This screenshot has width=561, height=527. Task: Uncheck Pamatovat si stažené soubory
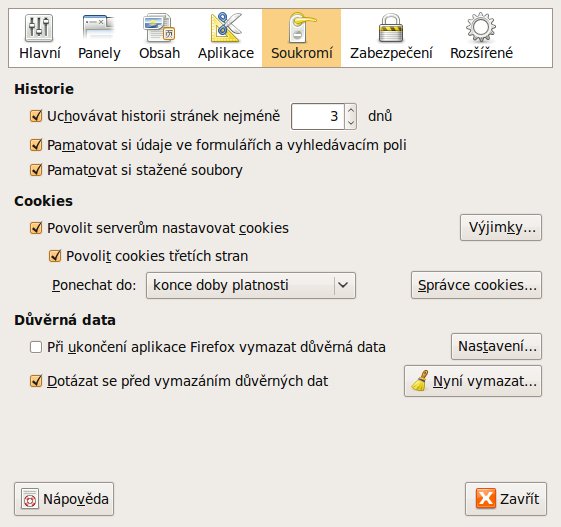pos(36,170)
